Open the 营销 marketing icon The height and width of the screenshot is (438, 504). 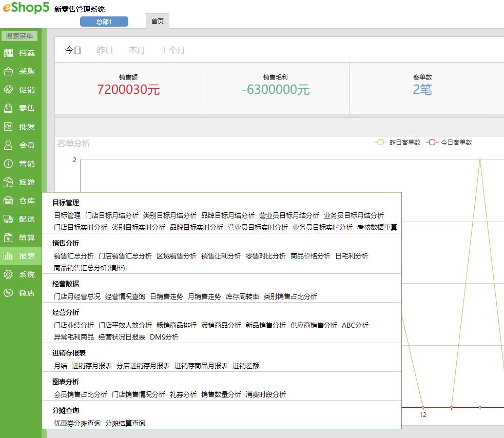pyautogui.click(x=8, y=164)
